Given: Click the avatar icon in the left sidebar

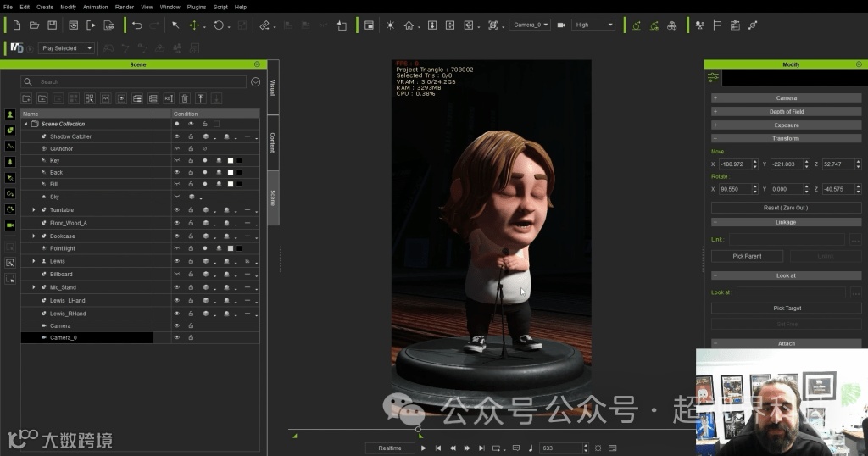Looking at the screenshot, I should tap(10, 114).
